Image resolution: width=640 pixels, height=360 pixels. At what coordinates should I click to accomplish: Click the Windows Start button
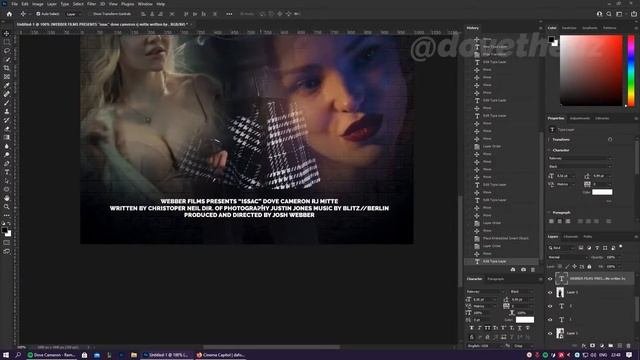[x=6, y=355]
